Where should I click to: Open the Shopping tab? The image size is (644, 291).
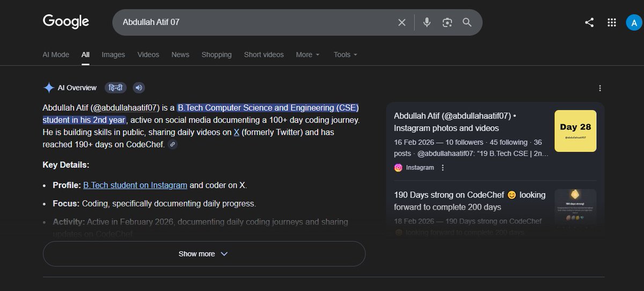pos(217,55)
